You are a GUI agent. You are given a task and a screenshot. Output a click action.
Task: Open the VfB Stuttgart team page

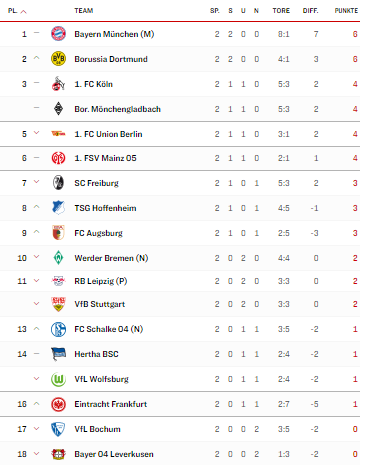point(100,304)
